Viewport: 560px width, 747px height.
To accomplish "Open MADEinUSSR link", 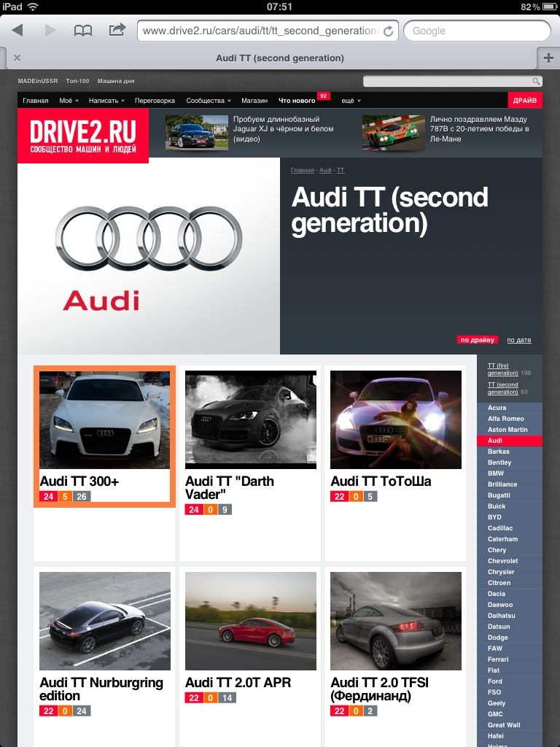I will [x=38, y=81].
